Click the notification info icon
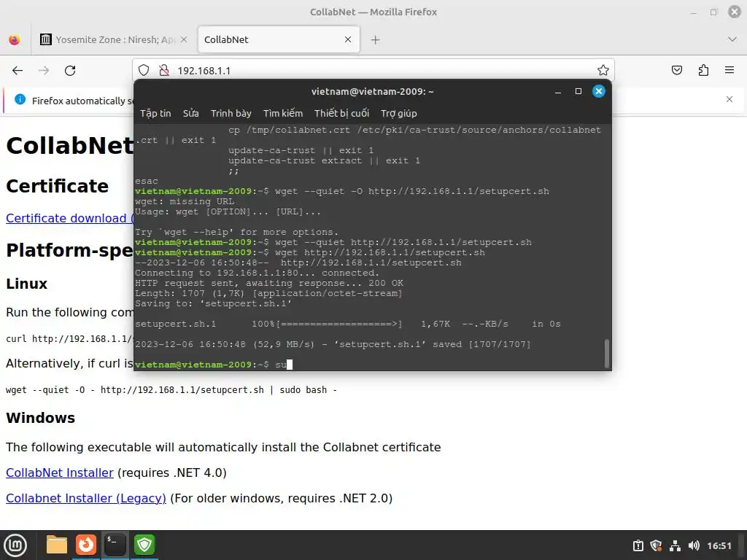The height and width of the screenshot is (560, 747). tap(20, 99)
